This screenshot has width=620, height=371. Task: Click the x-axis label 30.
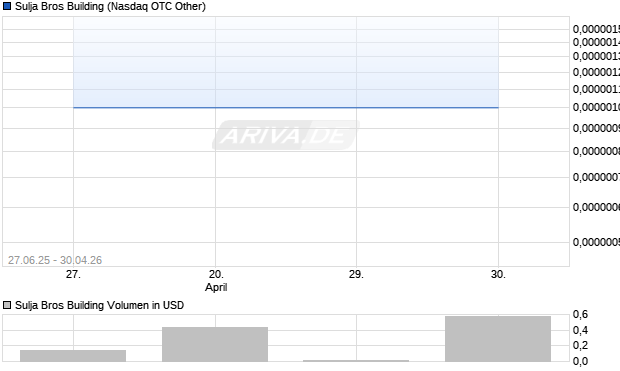[x=498, y=274]
